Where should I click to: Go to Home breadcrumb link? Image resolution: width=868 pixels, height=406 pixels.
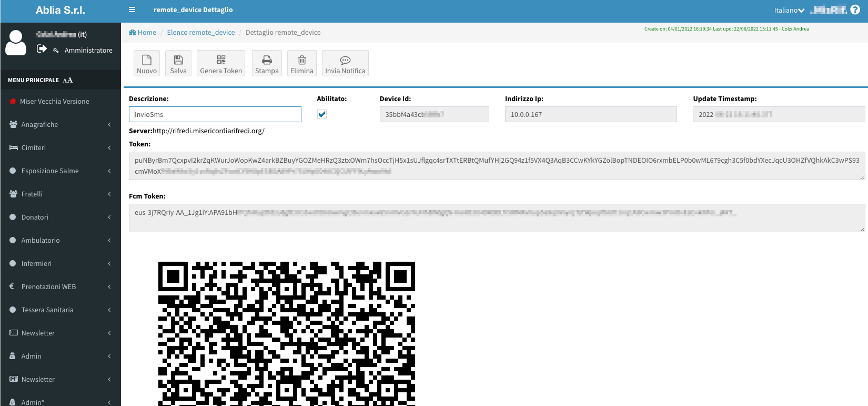coord(147,32)
